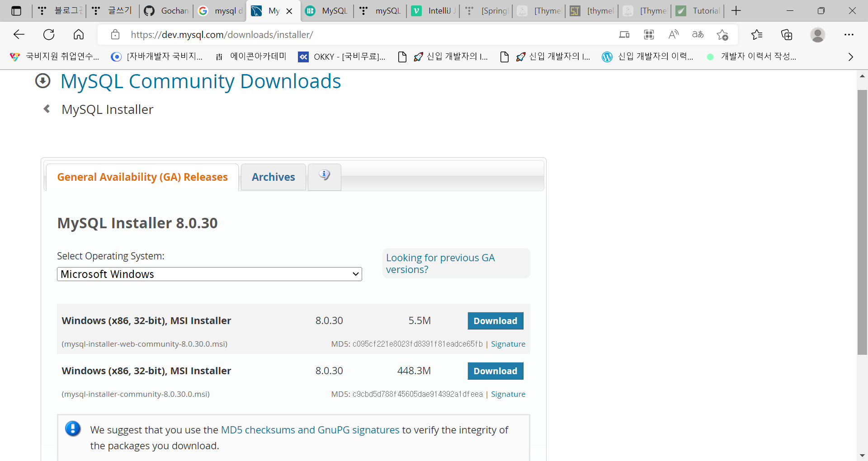Screen dimensions: 868x461
Task: Open QR code generator icon
Action: (x=649, y=34)
